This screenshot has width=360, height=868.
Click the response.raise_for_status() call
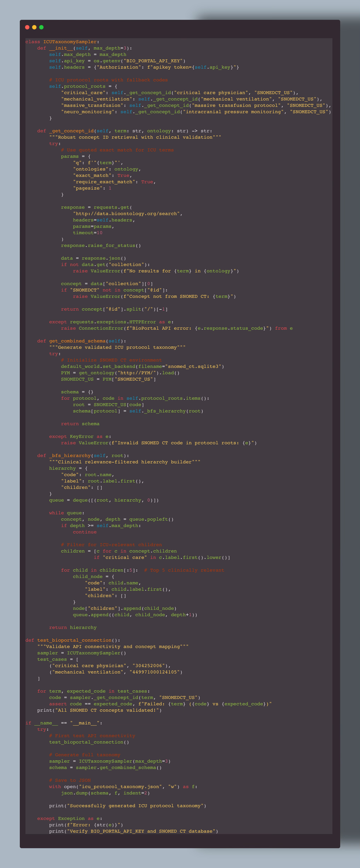(101, 246)
